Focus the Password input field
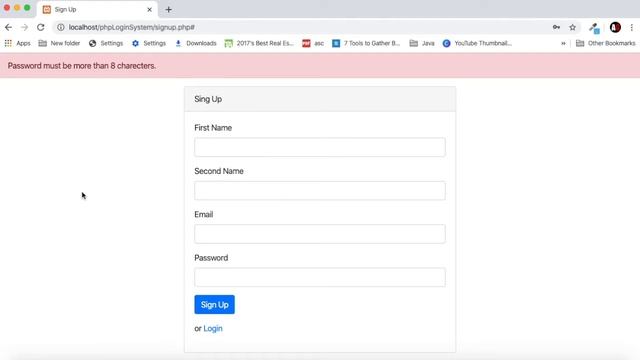This screenshot has width=640, height=360. tap(320, 278)
